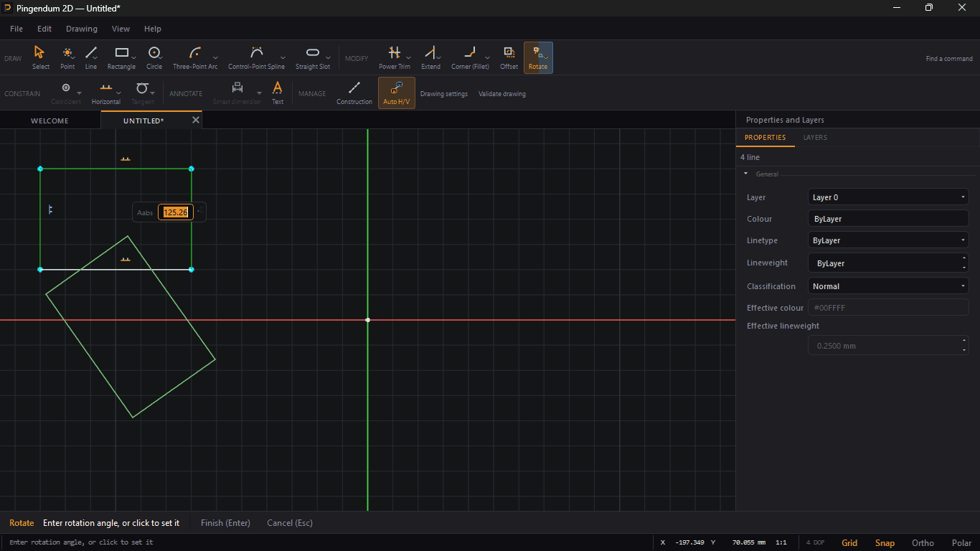Select the Straight Slot tool

[x=312, y=57]
